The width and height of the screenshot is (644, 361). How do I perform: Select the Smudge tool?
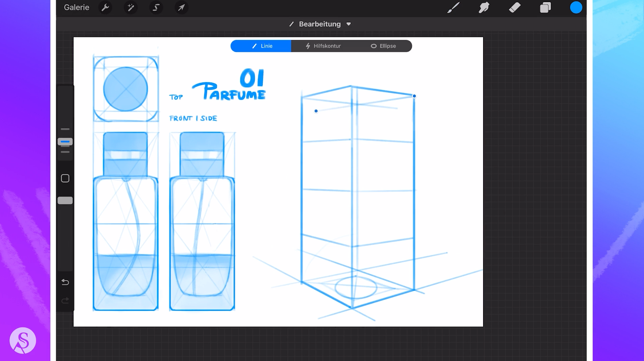484,7
